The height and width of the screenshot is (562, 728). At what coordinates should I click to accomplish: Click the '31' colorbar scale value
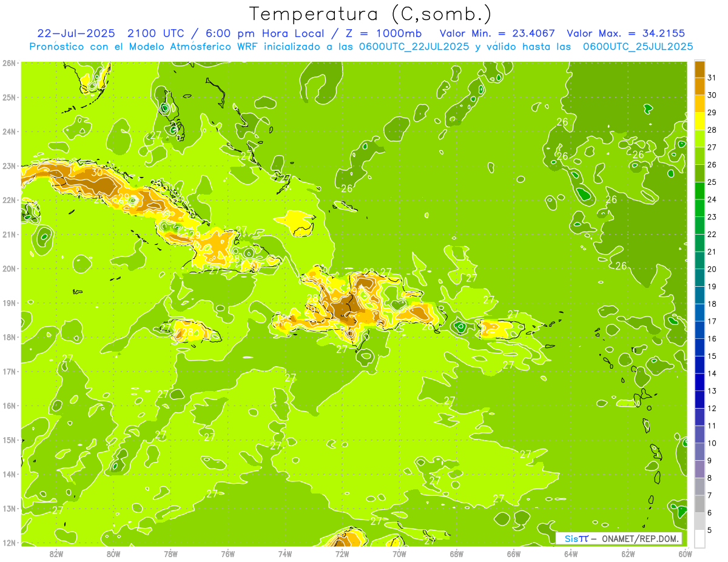tap(712, 78)
